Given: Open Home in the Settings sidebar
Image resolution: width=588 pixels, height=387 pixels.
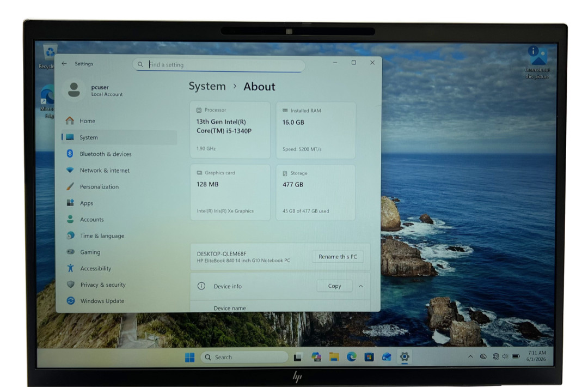Looking at the screenshot, I should point(119,121).
